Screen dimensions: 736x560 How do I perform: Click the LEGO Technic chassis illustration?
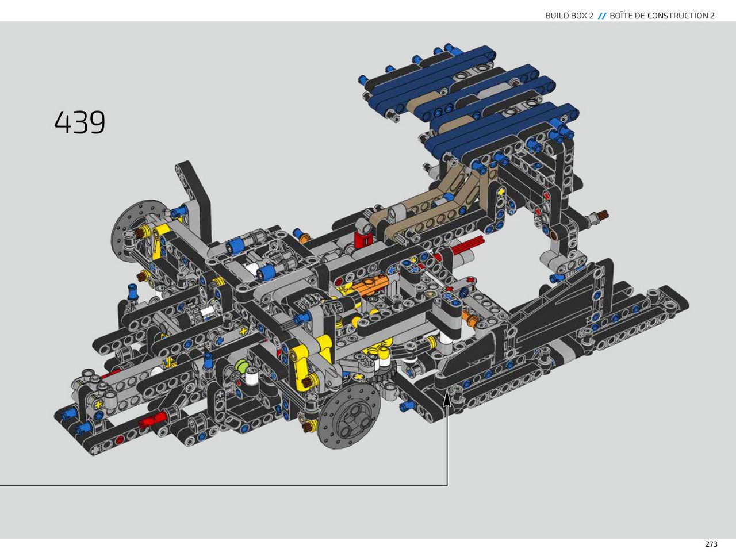coord(371,250)
